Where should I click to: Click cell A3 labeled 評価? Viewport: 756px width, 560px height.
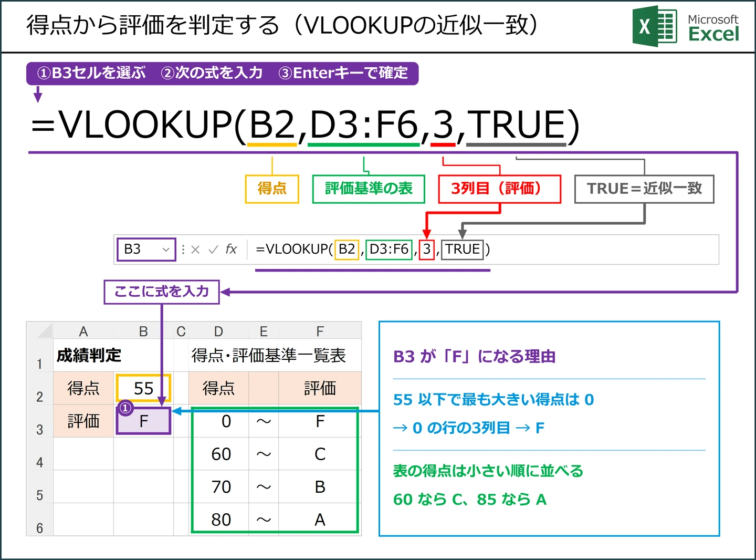coord(83,421)
